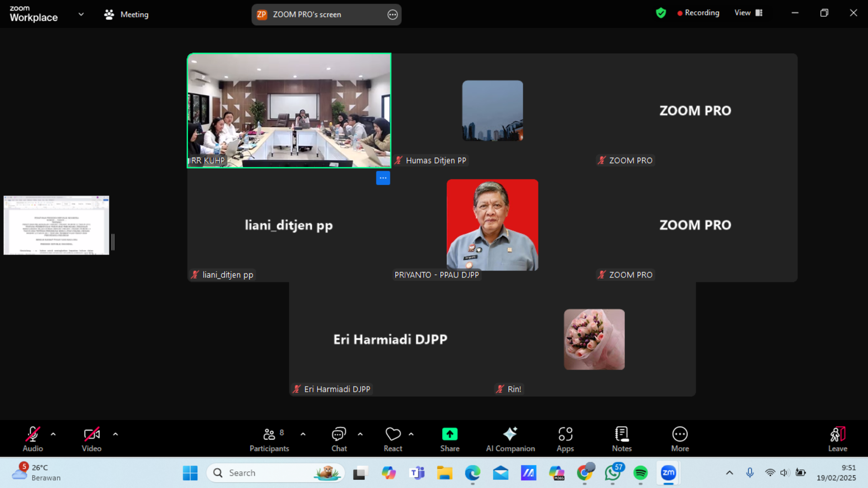This screenshot has height=488, width=868.
Task: Select the RR KUHP video tile
Action: point(289,110)
